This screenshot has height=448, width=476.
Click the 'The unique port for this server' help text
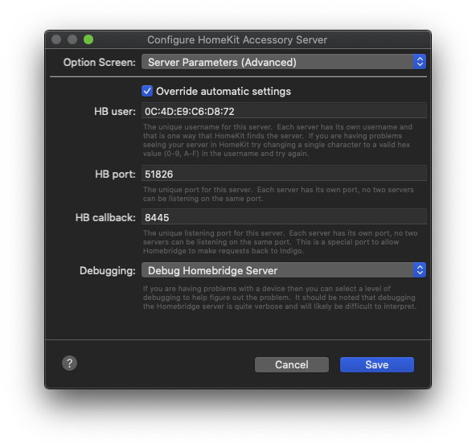pyautogui.click(x=278, y=194)
